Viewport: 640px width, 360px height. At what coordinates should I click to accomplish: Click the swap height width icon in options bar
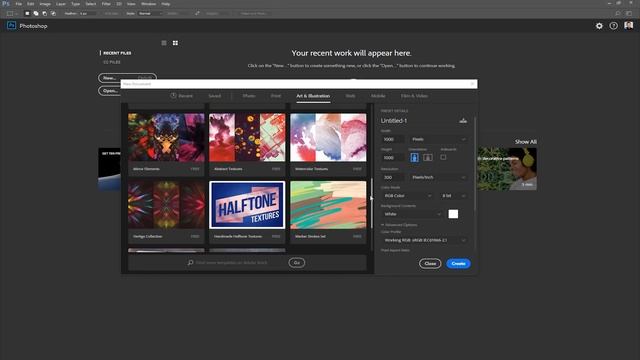coord(197,13)
